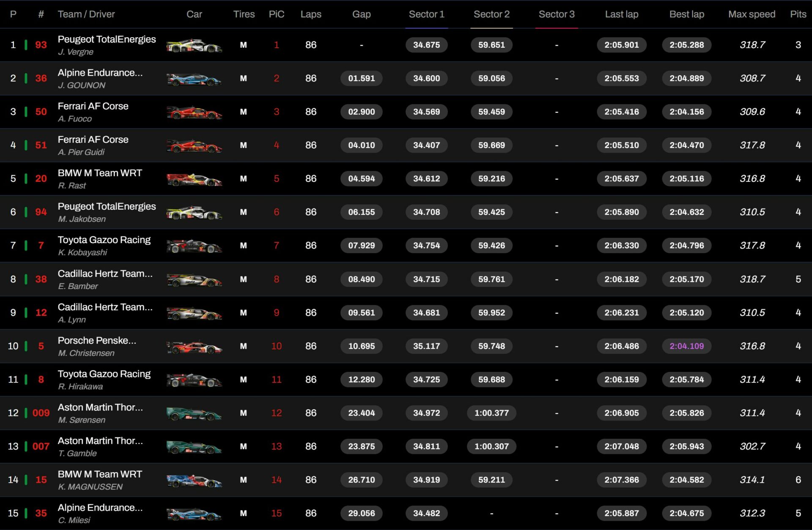812x530 pixels.
Task: Click Sector 2 time 1:00.377
Action: tap(491, 413)
